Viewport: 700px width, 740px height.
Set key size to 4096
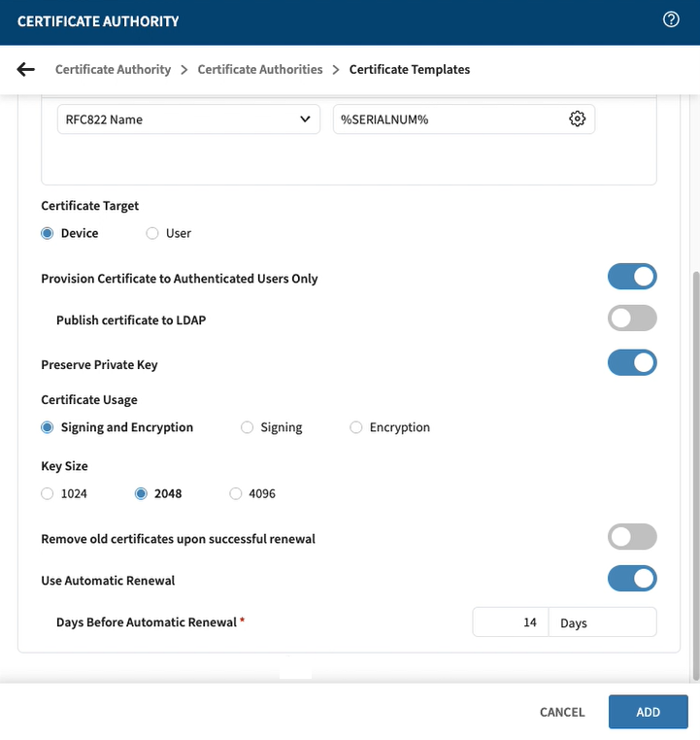(x=236, y=493)
